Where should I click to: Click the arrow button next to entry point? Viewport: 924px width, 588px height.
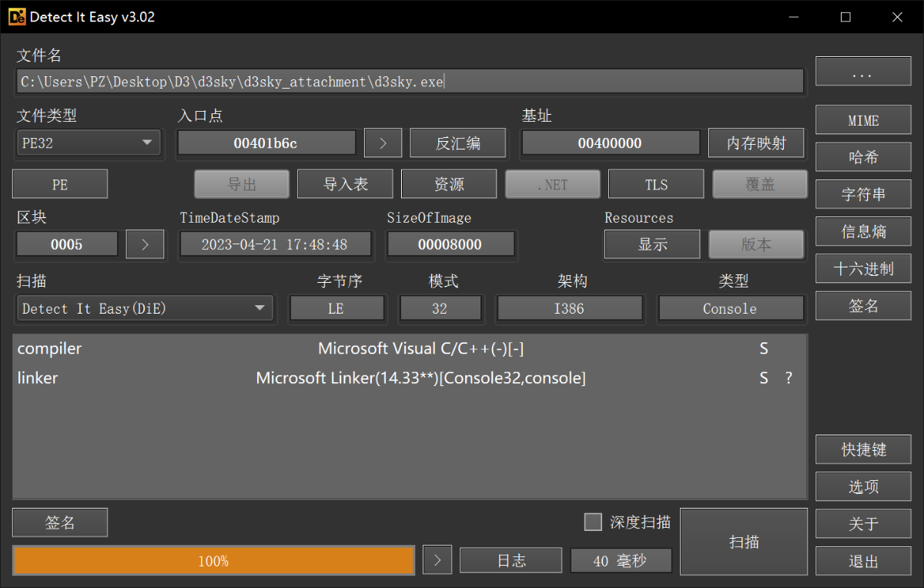383,143
